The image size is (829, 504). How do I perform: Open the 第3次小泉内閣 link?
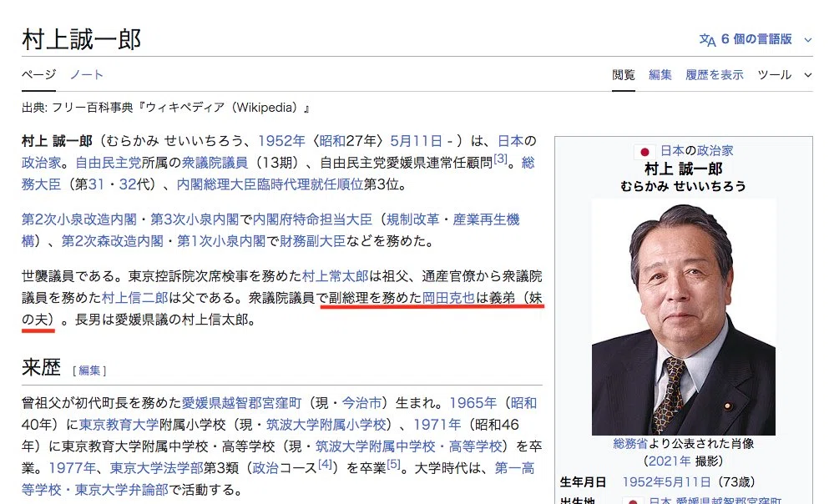[x=195, y=219]
